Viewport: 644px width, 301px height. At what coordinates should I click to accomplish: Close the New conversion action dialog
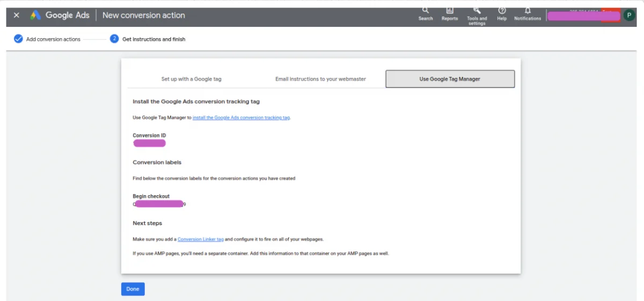pyautogui.click(x=16, y=15)
